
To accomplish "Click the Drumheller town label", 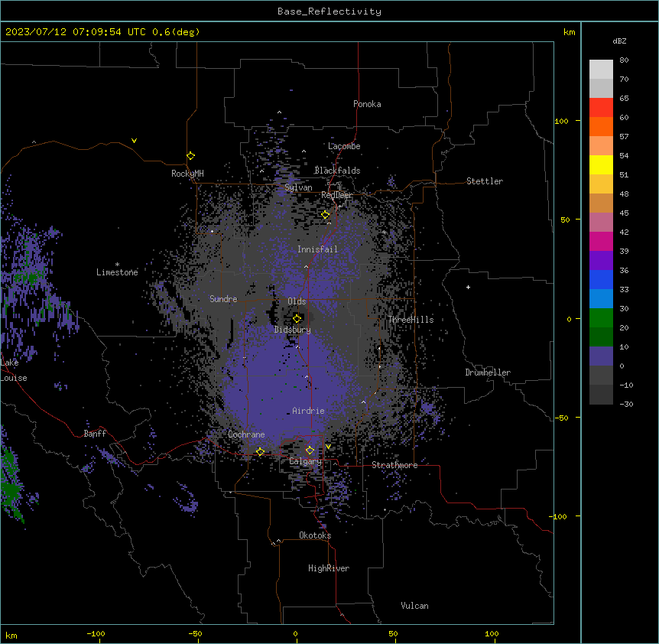I will click(488, 372).
